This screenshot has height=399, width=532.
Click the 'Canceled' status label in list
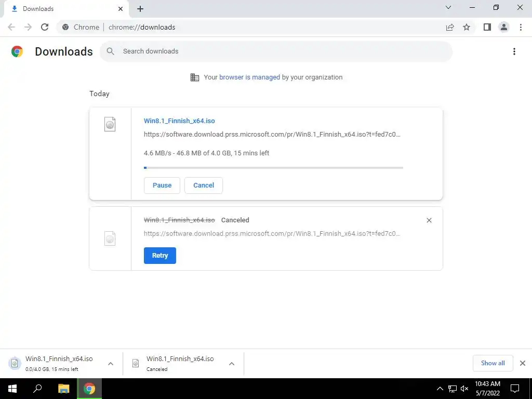click(235, 220)
